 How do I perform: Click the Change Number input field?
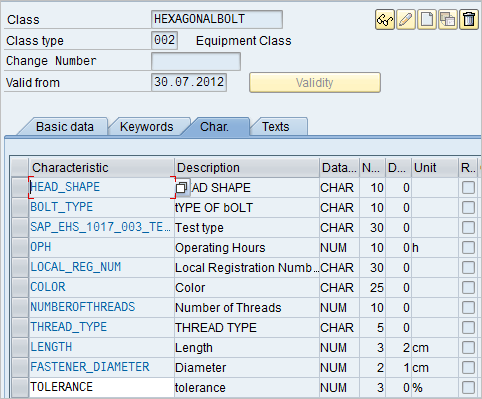196,61
